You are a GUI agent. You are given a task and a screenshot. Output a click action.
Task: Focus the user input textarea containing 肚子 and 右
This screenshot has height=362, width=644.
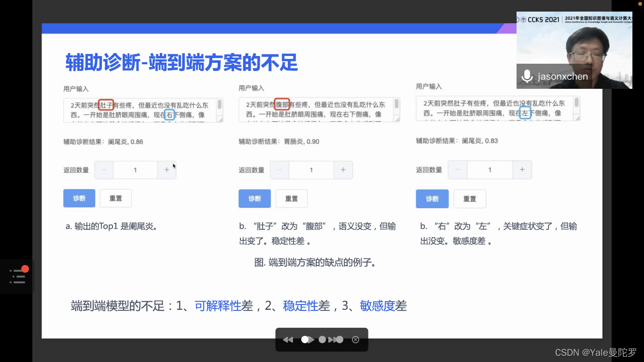click(143, 110)
